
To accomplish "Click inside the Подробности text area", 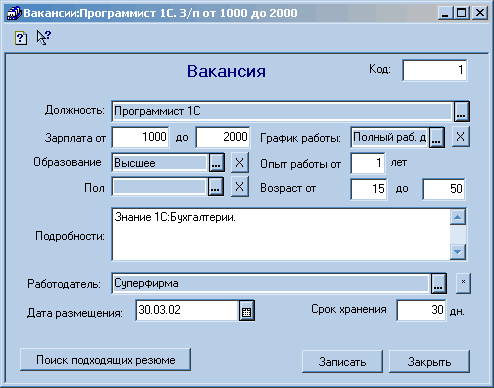I will [x=281, y=234].
